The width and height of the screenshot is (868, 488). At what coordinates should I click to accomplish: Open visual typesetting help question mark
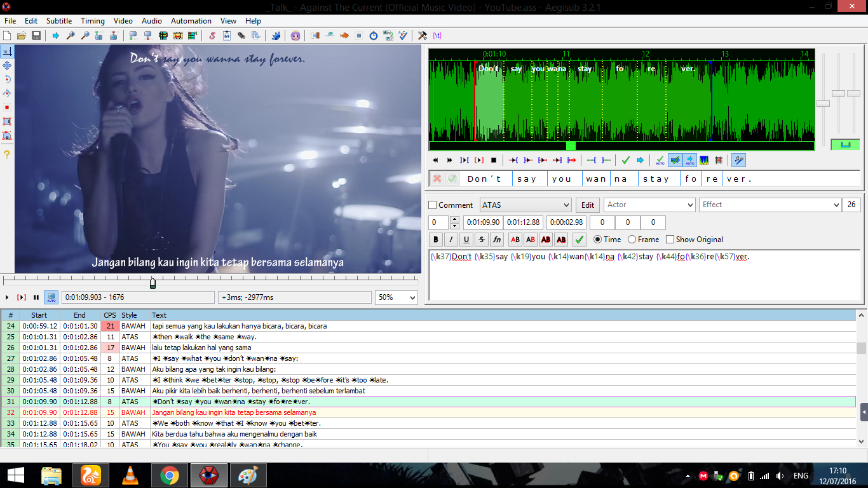7,154
